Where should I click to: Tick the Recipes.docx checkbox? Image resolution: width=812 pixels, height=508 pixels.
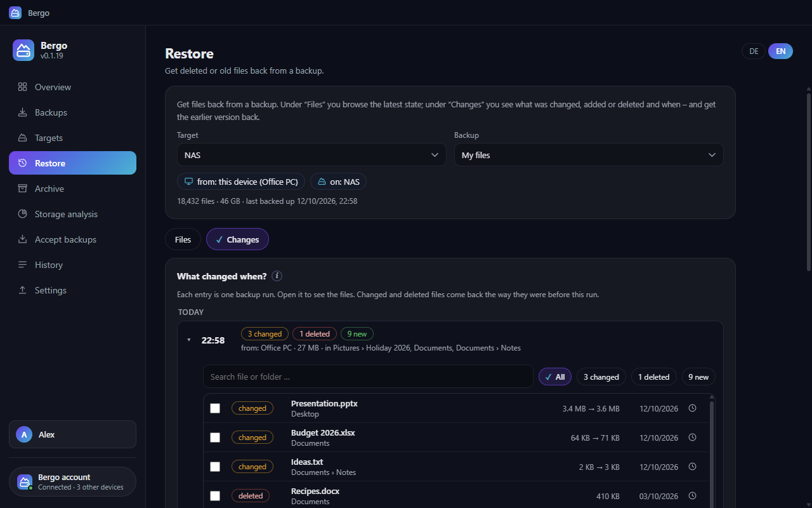[x=215, y=496]
